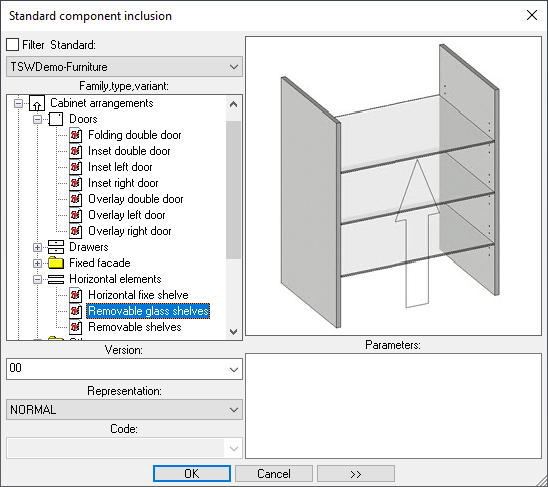
Task: Select the Cabinet arrangements label
Action: pyautogui.click(x=102, y=103)
